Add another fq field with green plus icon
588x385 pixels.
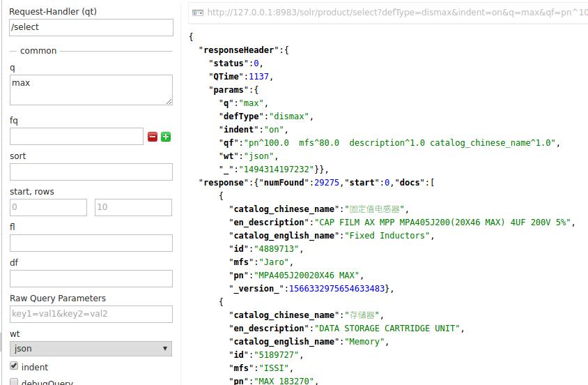[166, 137]
